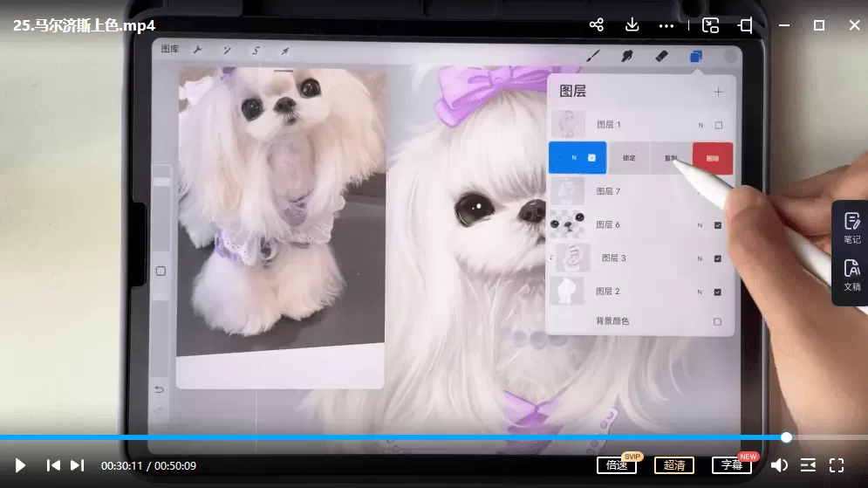The height and width of the screenshot is (488, 868).
Task: Tap the 复制 duplicate layer button
Action: coord(671,158)
